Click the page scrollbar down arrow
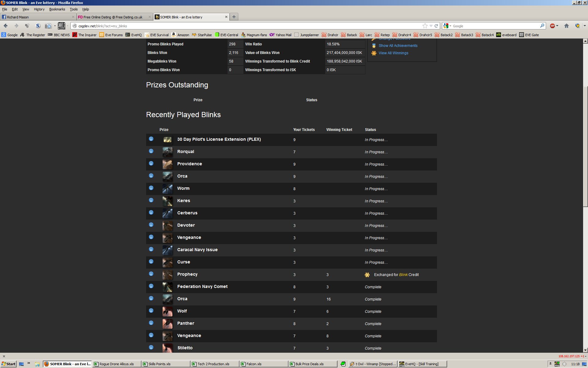Viewport: 588px width, 368px height. (585, 350)
